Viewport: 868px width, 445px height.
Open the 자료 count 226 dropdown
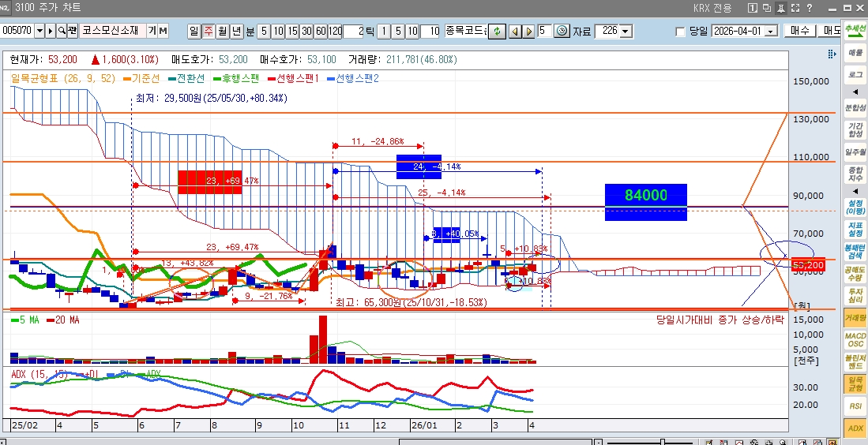626,32
